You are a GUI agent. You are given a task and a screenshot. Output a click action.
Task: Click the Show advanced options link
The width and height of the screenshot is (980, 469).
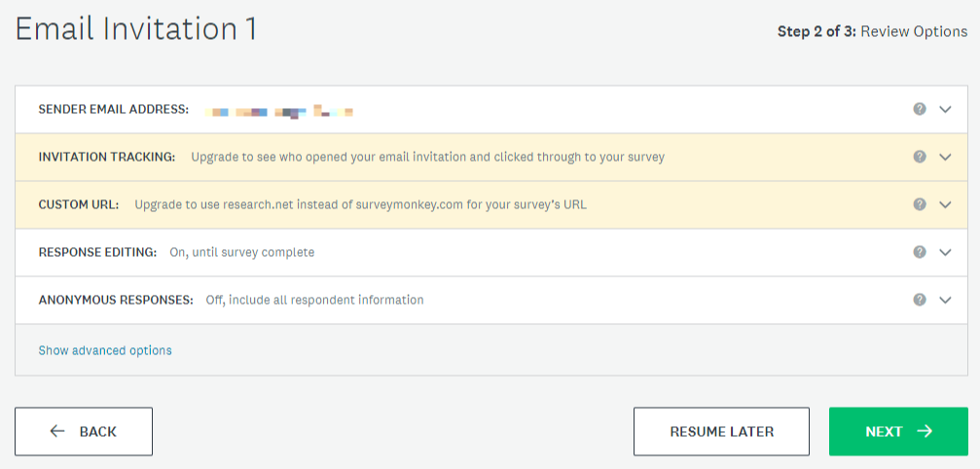(x=105, y=350)
